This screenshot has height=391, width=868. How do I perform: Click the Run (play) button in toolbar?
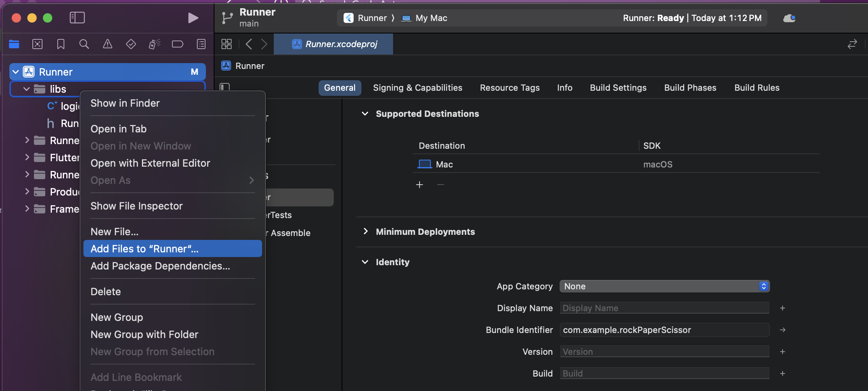coord(193,18)
